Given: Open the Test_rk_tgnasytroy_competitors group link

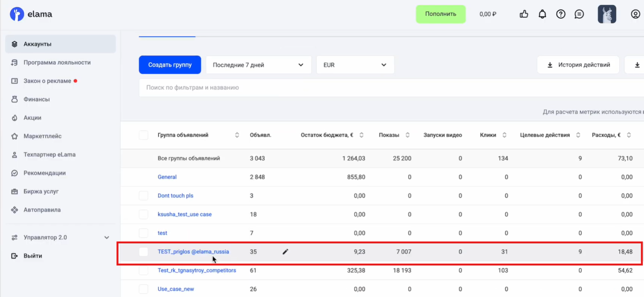Looking at the screenshot, I should pyautogui.click(x=197, y=270).
